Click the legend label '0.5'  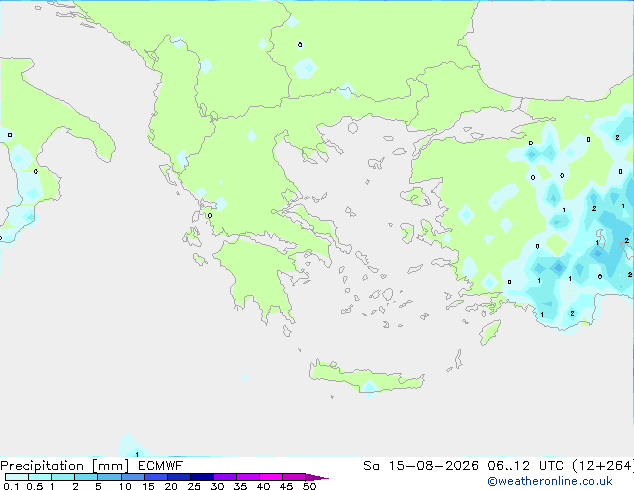tap(35, 486)
